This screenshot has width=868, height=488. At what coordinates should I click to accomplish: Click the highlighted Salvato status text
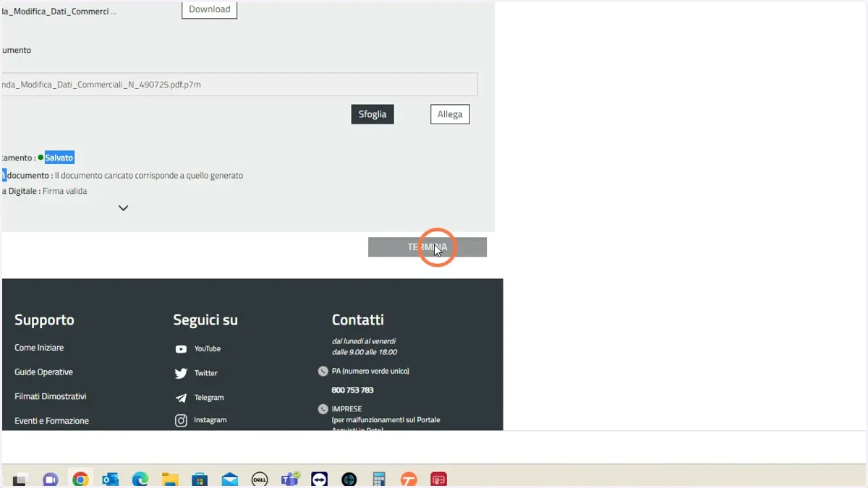click(x=59, y=158)
